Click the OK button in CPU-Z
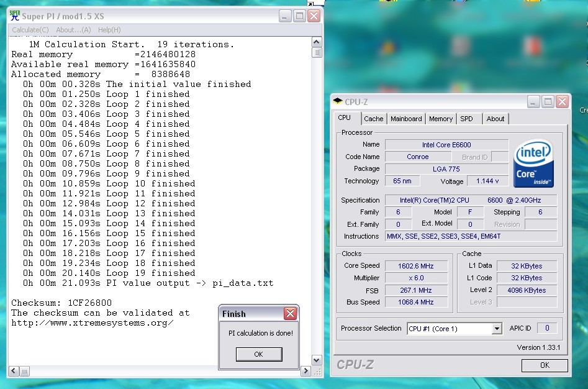Viewport: 588px width, 389px height. click(x=545, y=365)
